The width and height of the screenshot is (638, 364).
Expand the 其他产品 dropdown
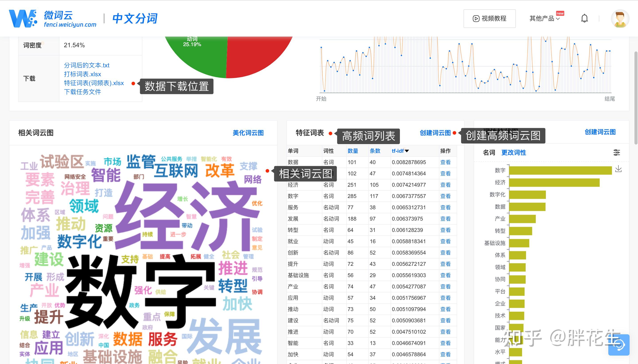(544, 18)
